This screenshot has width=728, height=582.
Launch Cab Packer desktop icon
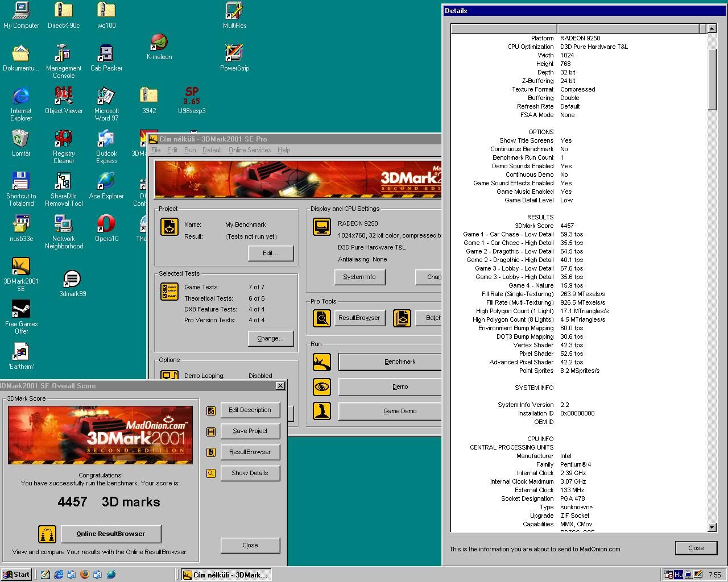(106, 57)
